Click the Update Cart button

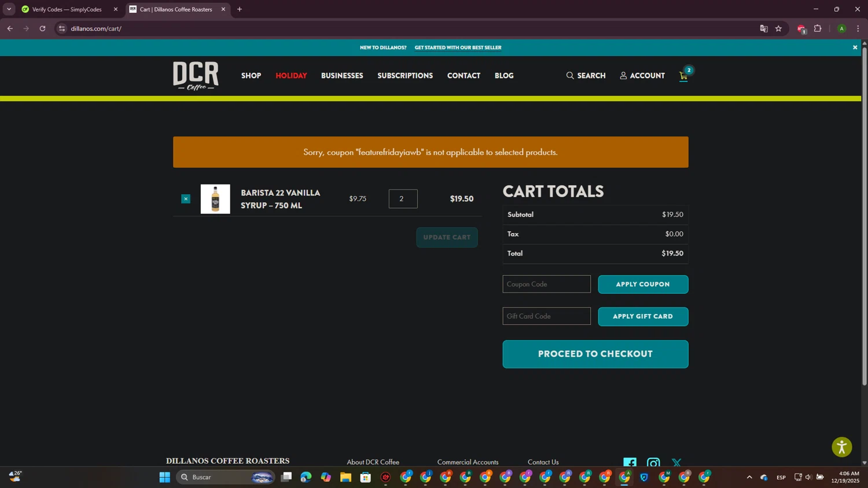tap(447, 238)
